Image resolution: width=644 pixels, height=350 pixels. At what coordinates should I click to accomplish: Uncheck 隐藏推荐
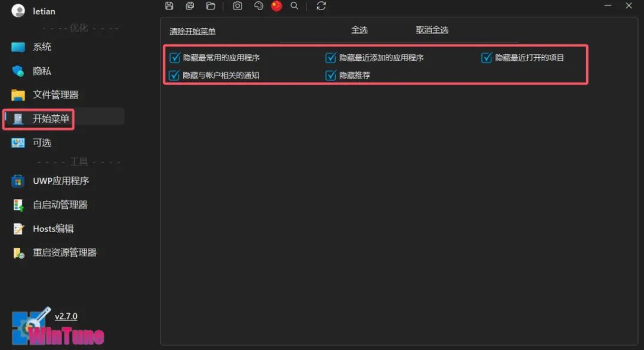click(x=330, y=75)
